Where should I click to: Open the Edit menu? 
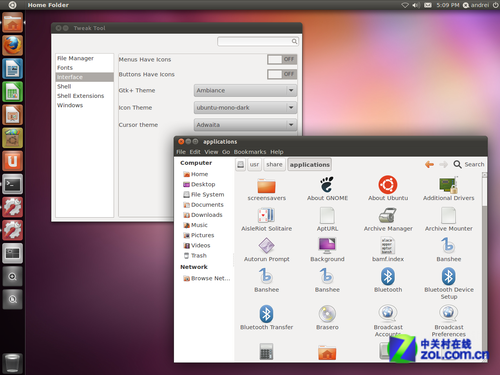(x=195, y=152)
